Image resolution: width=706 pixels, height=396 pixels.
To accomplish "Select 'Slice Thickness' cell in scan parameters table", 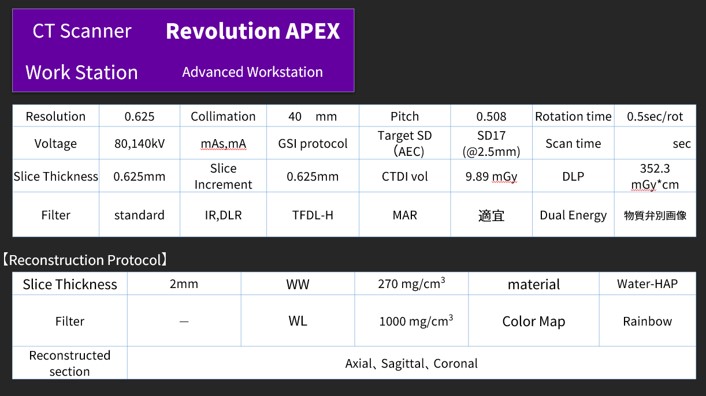I will 55,176.
